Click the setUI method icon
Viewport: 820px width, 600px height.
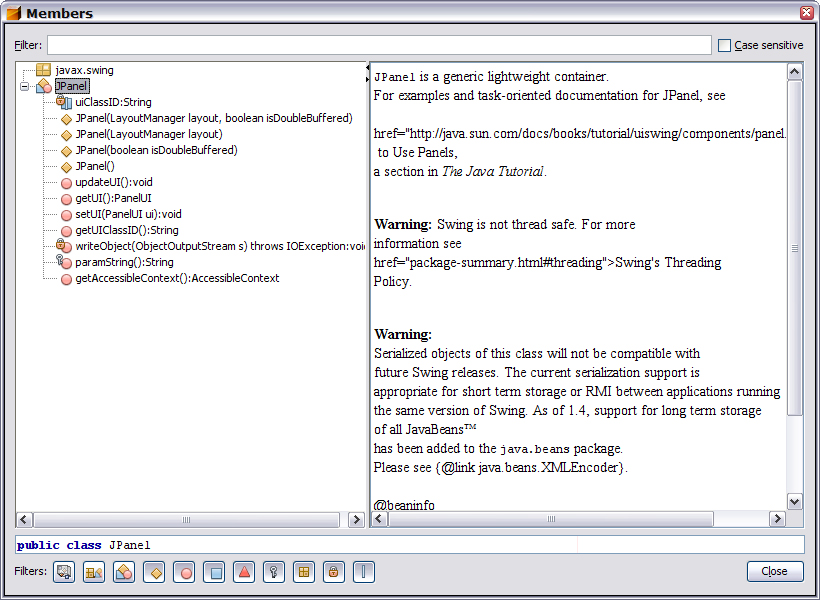[x=66, y=215]
